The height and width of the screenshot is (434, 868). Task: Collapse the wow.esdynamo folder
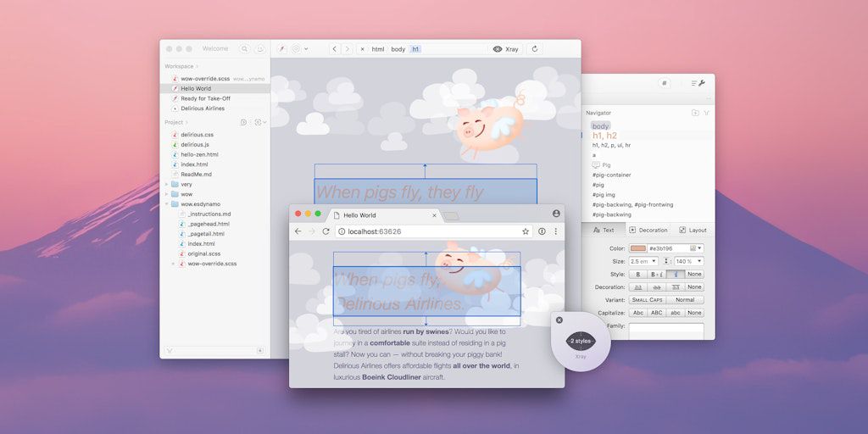click(x=167, y=204)
